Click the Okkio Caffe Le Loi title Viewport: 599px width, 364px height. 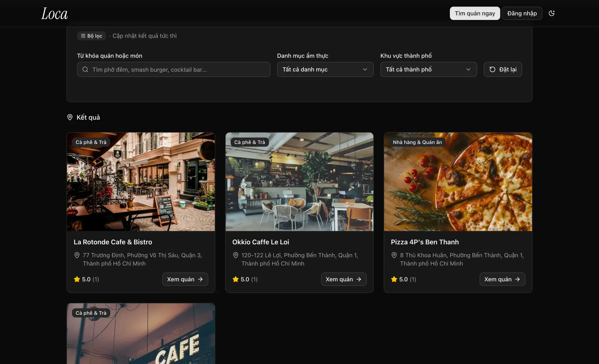[261, 242]
